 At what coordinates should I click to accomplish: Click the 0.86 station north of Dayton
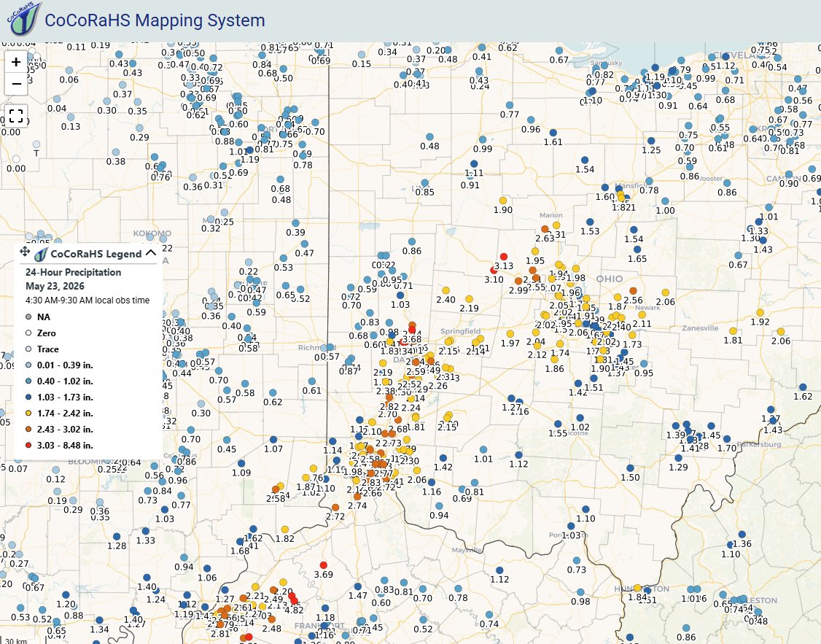[412, 241]
